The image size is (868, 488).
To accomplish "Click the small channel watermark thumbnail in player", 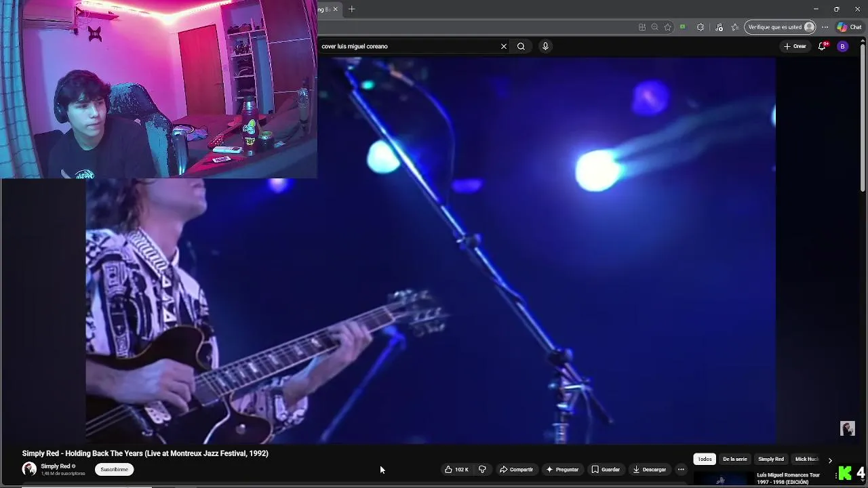I will tap(848, 428).
